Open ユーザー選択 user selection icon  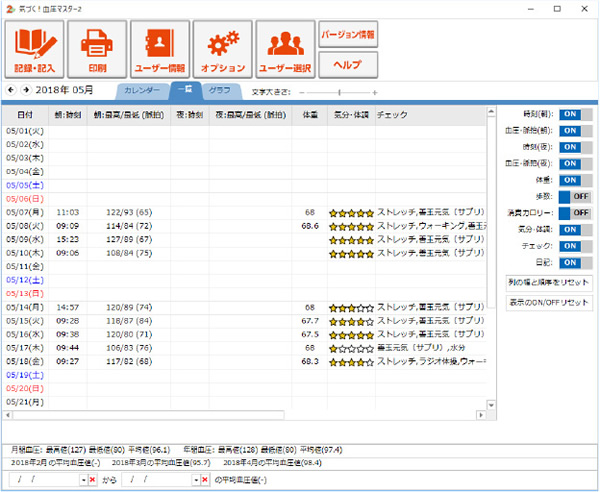click(x=285, y=49)
